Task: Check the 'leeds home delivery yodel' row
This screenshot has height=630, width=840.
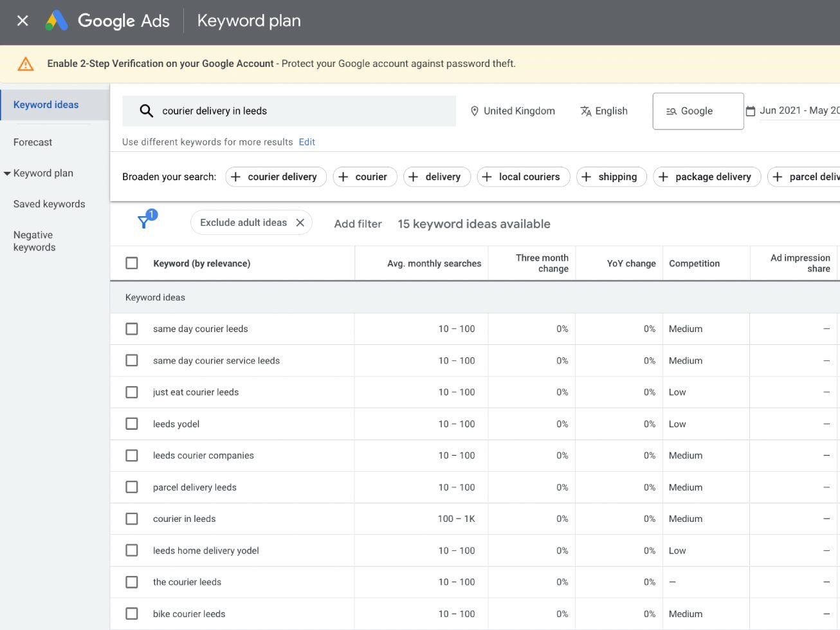Action: click(132, 550)
